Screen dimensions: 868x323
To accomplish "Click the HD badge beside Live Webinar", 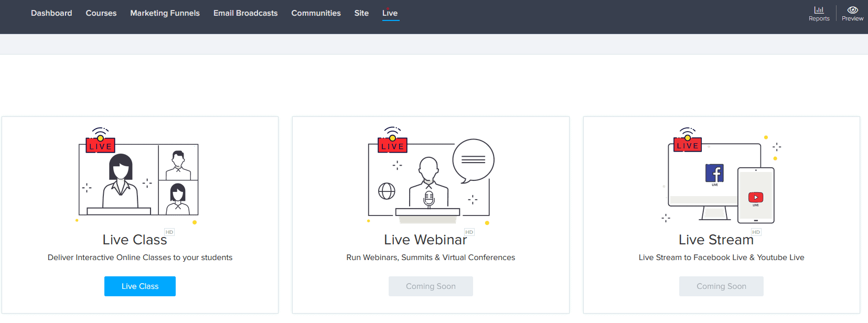I will click(x=469, y=232).
